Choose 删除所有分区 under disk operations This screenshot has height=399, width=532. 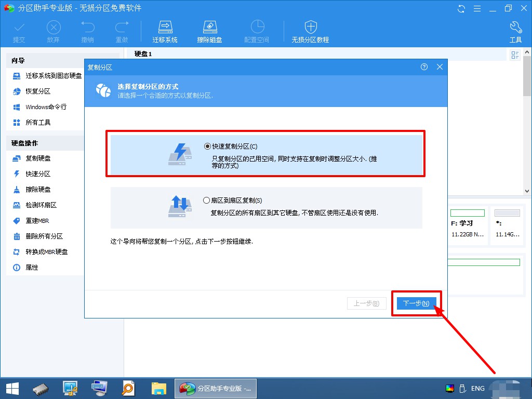[37, 236]
